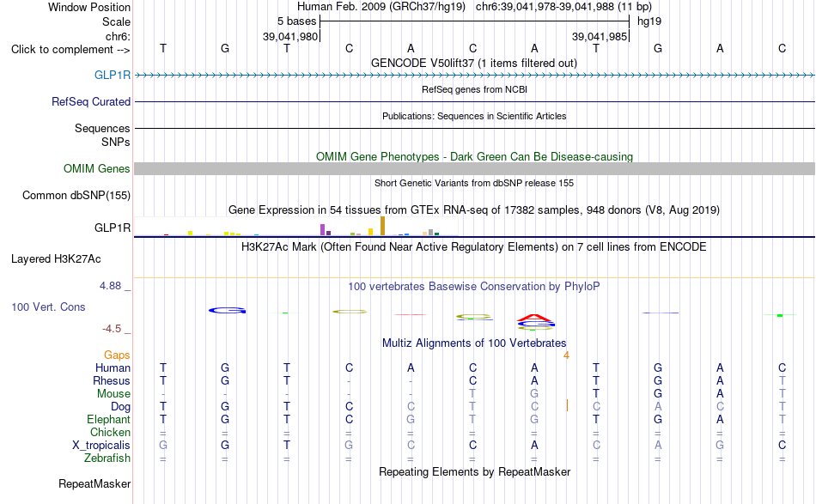Click the Rhesus species label
The image size is (816, 504).
pyautogui.click(x=112, y=380)
